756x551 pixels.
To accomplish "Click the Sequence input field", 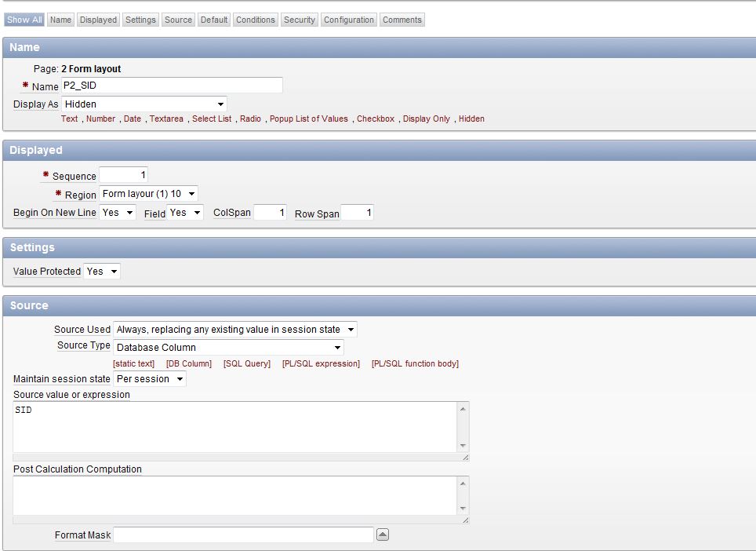I will click(123, 174).
